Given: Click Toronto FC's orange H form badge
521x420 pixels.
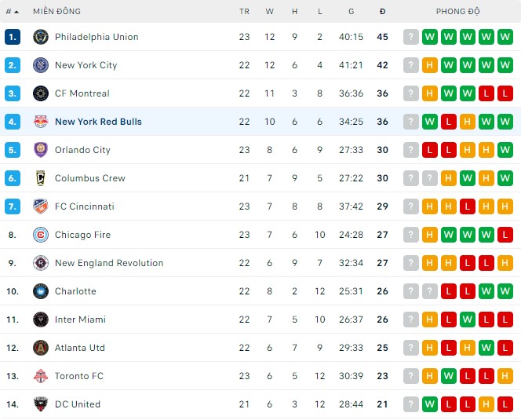Looking at the screenshot, I should pos(429,376).
